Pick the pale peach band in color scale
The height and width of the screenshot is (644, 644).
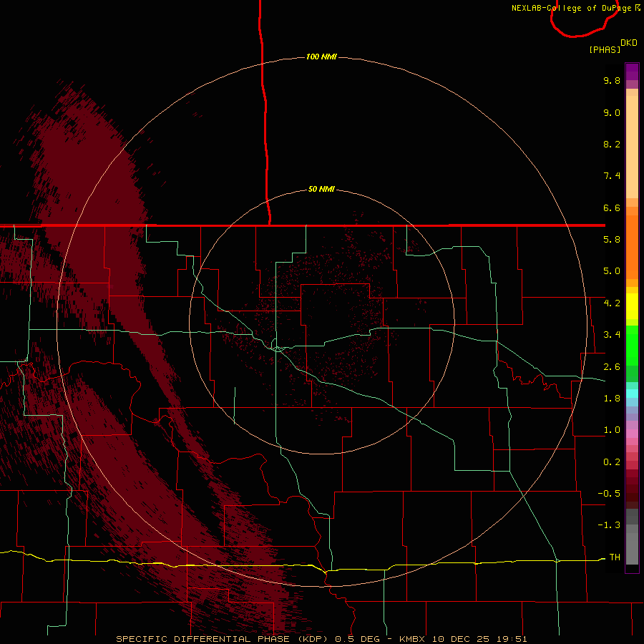click(x=632, y=147)
